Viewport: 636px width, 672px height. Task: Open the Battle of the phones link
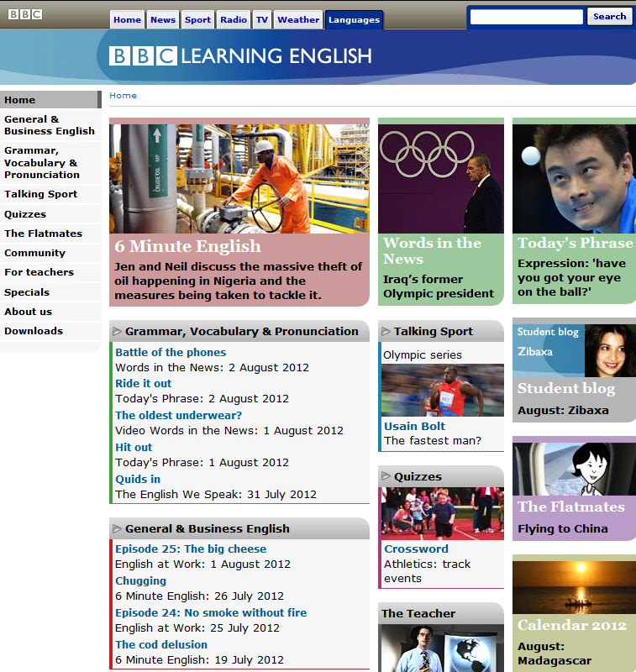(x=171, y=352)
